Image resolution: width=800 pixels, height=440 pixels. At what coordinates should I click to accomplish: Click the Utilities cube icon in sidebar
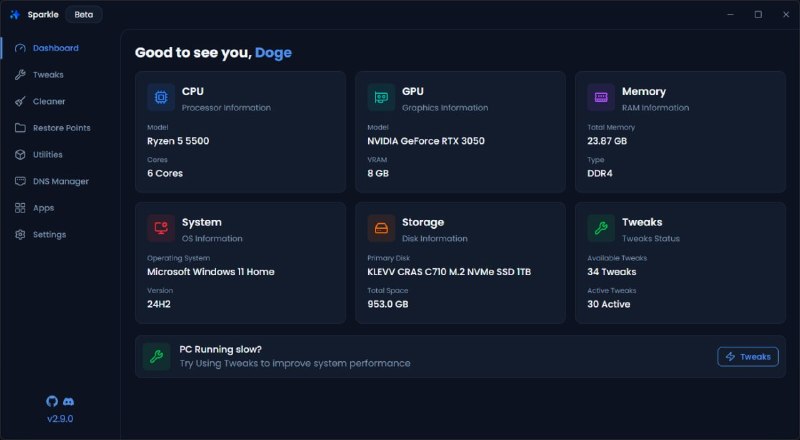click(20, 154)
